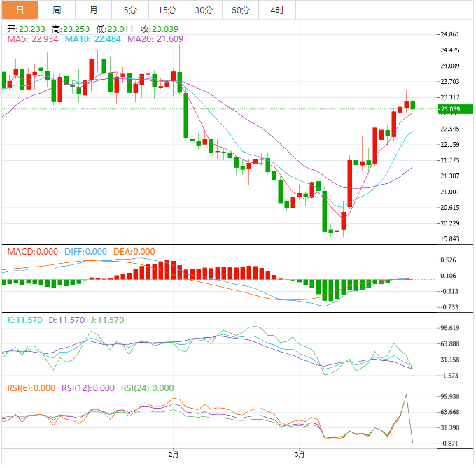This screenshot has height=468, width=476.
Task: Switch to the 5分 interval tab
Action: point(130,10)
